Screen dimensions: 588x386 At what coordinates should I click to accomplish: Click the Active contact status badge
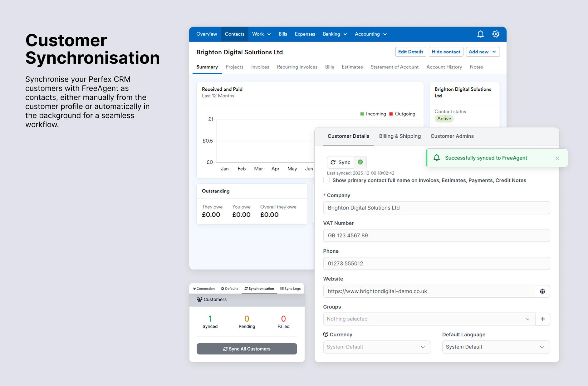(x=444, y=118)
